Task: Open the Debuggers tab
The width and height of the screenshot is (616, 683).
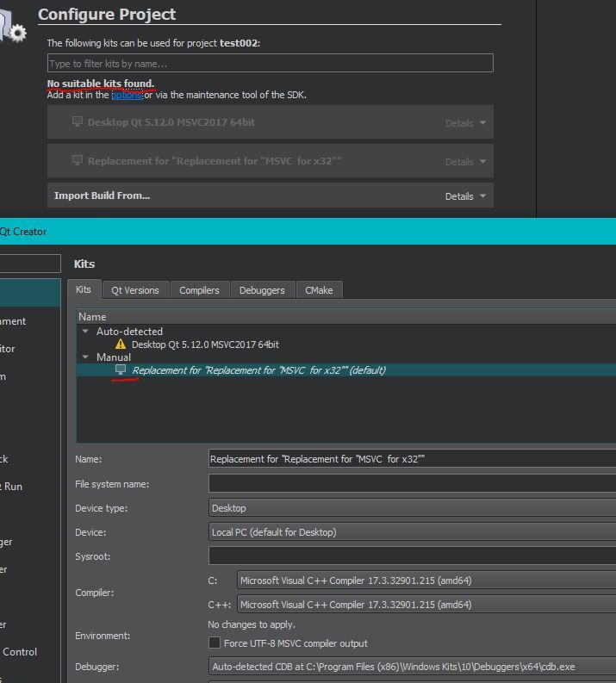Action: [x=262, y=290]
